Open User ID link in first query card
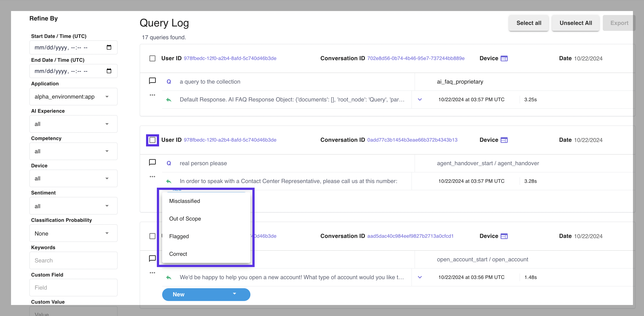Screen dimensions: 644x316 coord(230,58)
